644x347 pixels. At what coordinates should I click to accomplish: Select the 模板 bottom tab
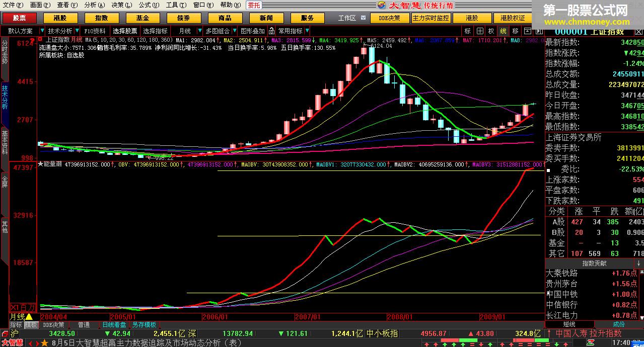[x=31, y=325]
